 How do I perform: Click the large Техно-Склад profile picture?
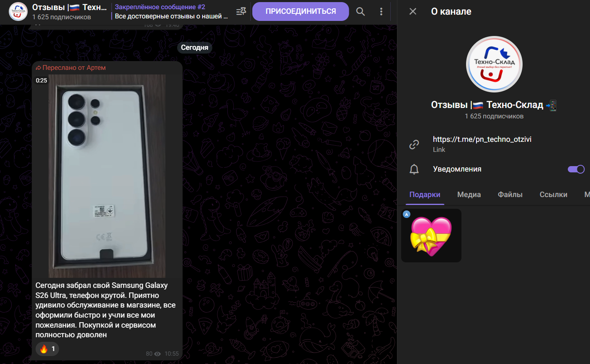point(494,64)
